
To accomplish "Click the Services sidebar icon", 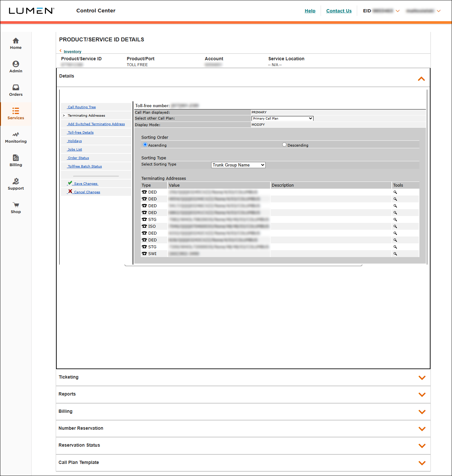I will pos(15,114).
